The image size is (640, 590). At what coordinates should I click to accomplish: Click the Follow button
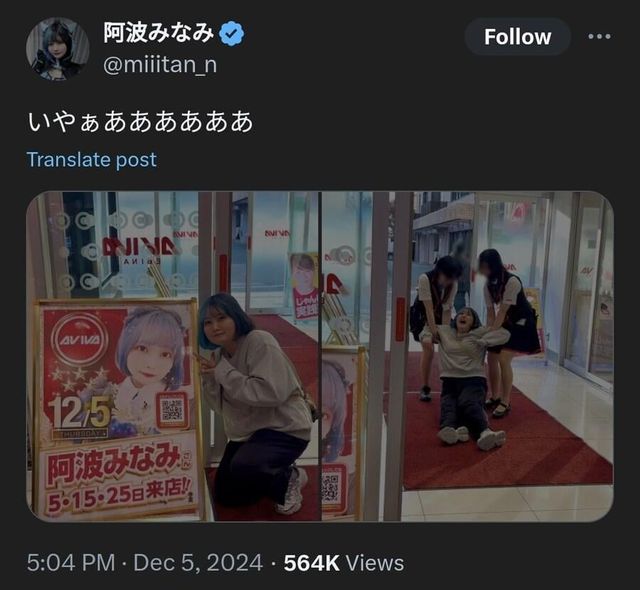pos(518,37)
